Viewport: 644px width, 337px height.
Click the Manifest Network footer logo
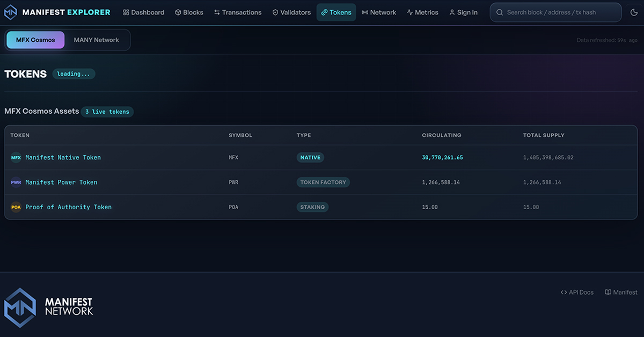(48, 307)
